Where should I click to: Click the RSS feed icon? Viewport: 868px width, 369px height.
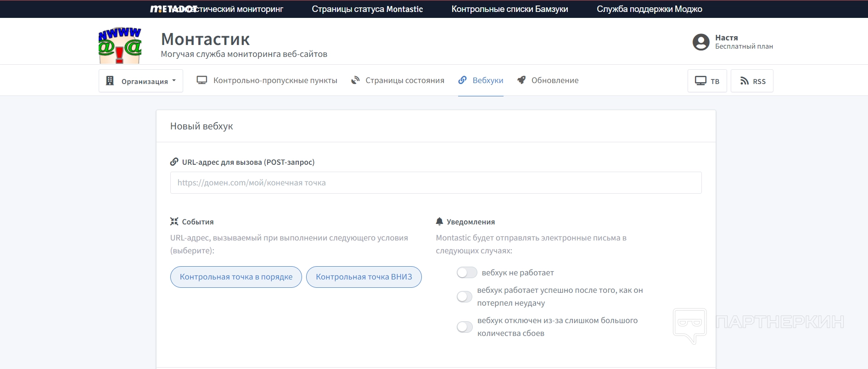coord(744,81)
